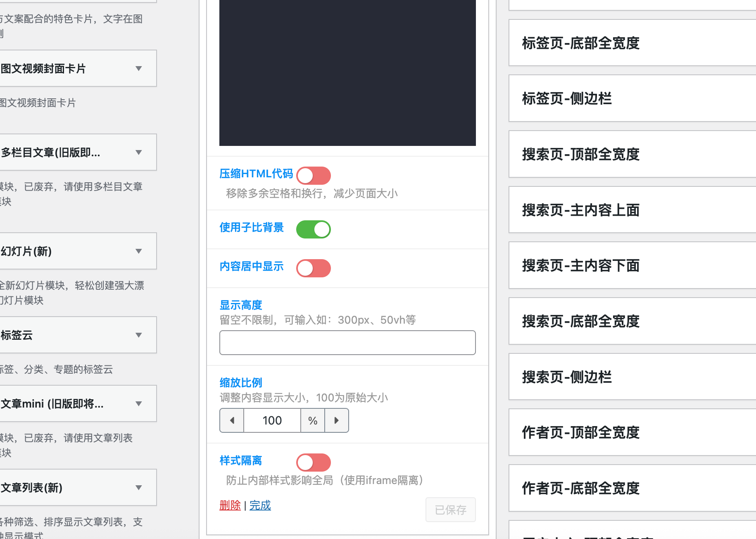756x539 pixels.
Task: Click the 已保存 button
Action: click(450, 510)
